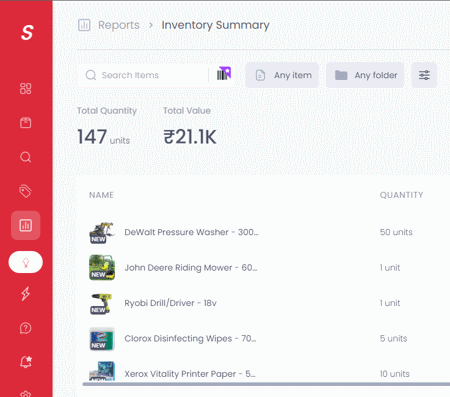
Task: Open the Help question bubble icon
Action: click(26, 328)
